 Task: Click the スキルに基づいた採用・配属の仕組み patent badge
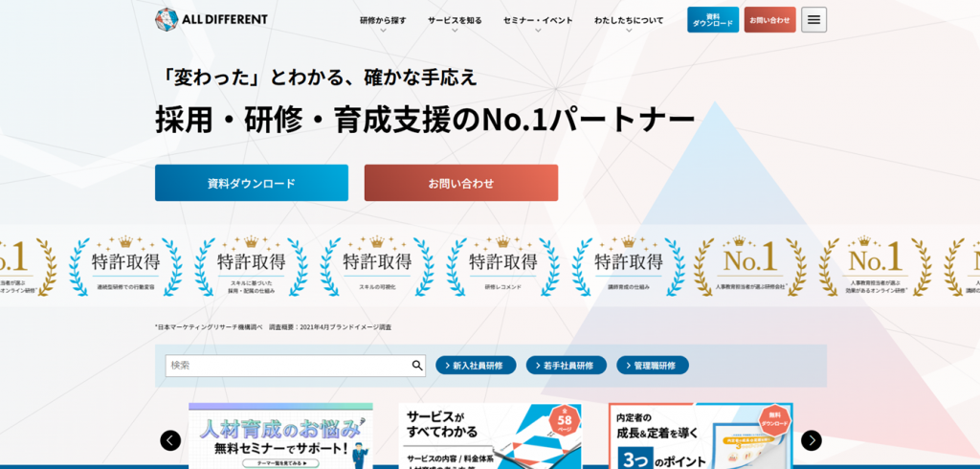252,266
